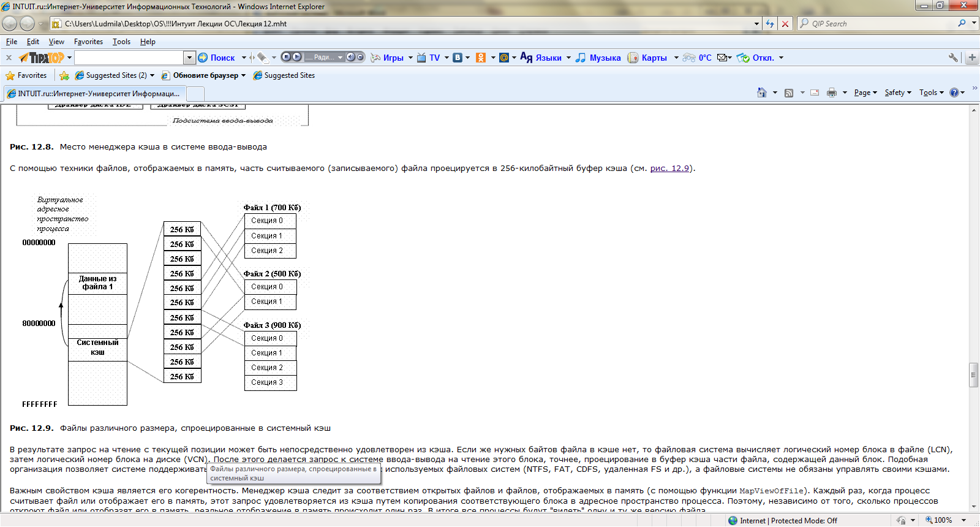Expand the TipaTop search field dropdown
This screenshot has width=980, height=527.
coord(189,58)
